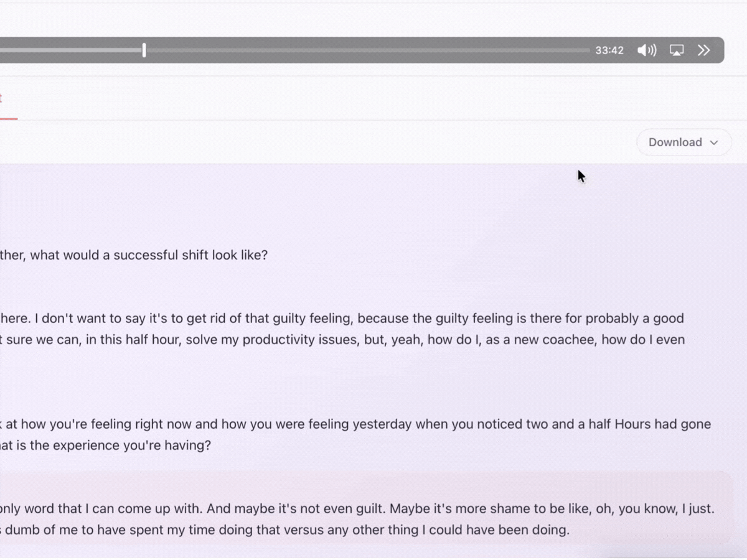The image size is (747, 560).
Task: Mute the audio with the speaker icon
Action: [647, 50]
